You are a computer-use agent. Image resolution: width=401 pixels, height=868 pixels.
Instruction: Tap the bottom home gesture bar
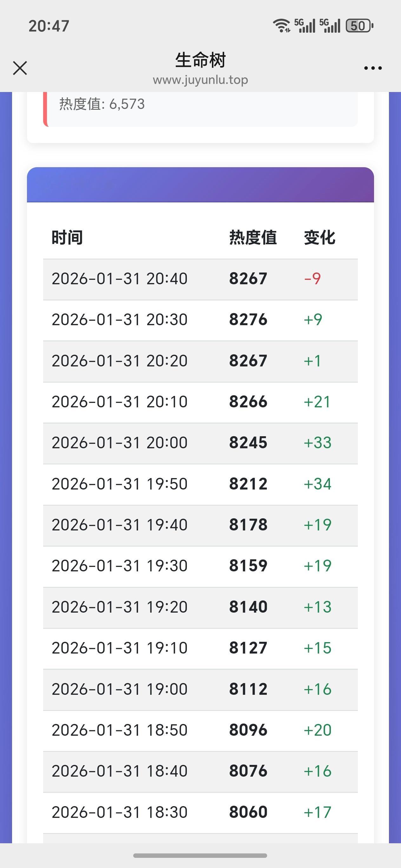200,855
